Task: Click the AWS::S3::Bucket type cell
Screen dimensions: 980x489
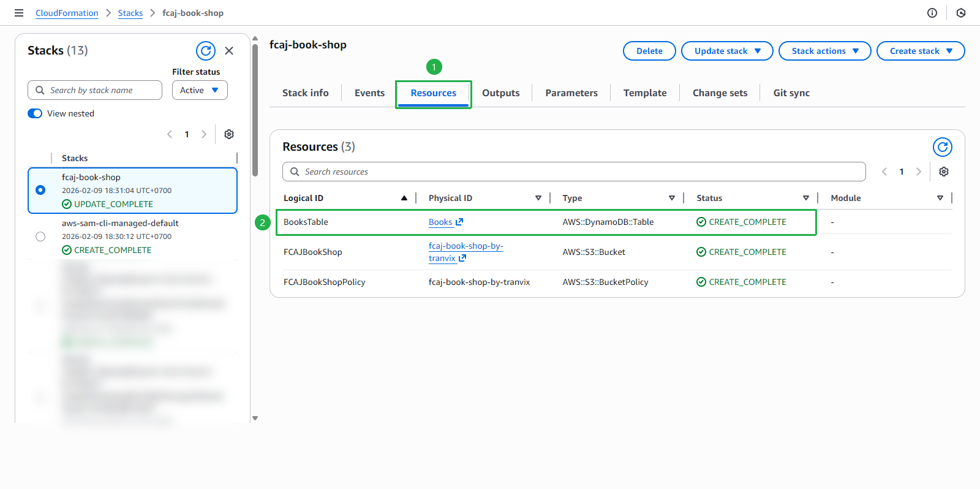Action: (x=594, y=252)
